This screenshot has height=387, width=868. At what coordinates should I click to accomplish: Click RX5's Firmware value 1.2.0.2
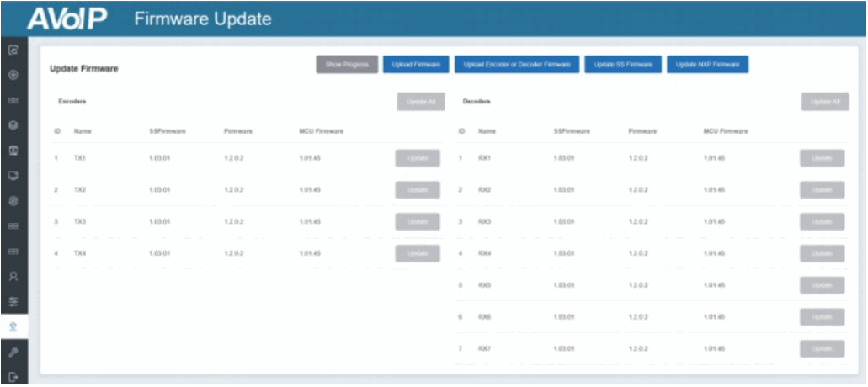click(639, 285)
